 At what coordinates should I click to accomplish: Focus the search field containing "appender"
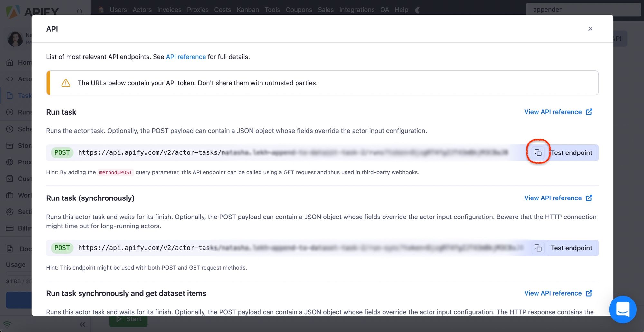pyautogui.click(x=583, y=10)
